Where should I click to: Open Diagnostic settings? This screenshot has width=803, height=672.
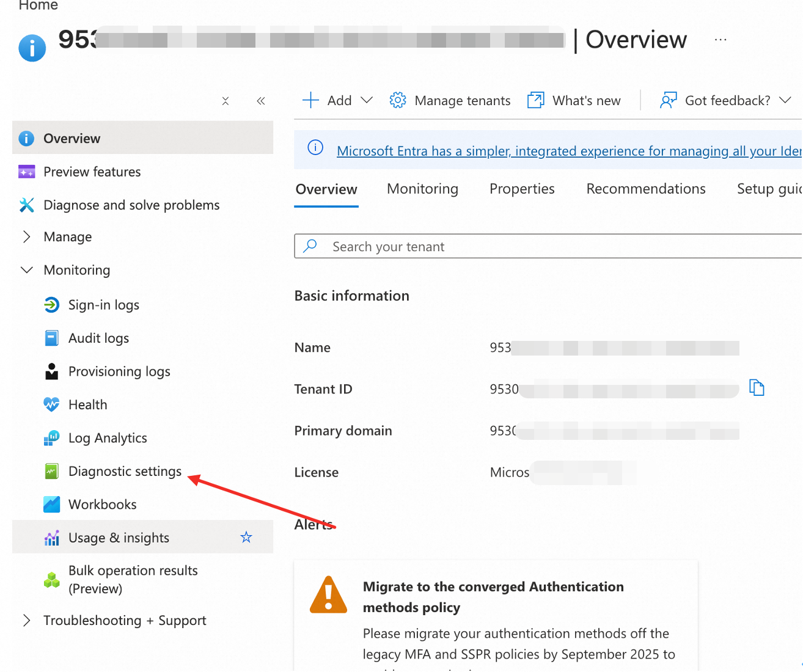(125, 471)
